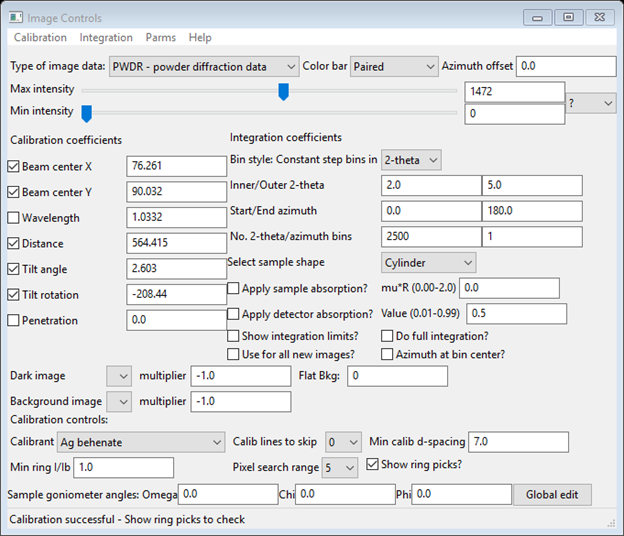The width and height of the screenshot is (624, 536).
Task: Click the azimuth bins field
Action: point(532,236)
